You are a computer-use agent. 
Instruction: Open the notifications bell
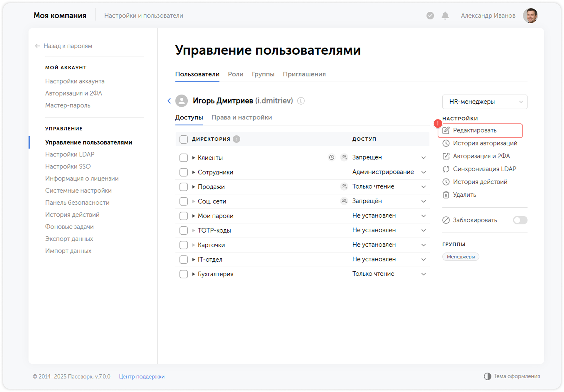pos(445,16)
